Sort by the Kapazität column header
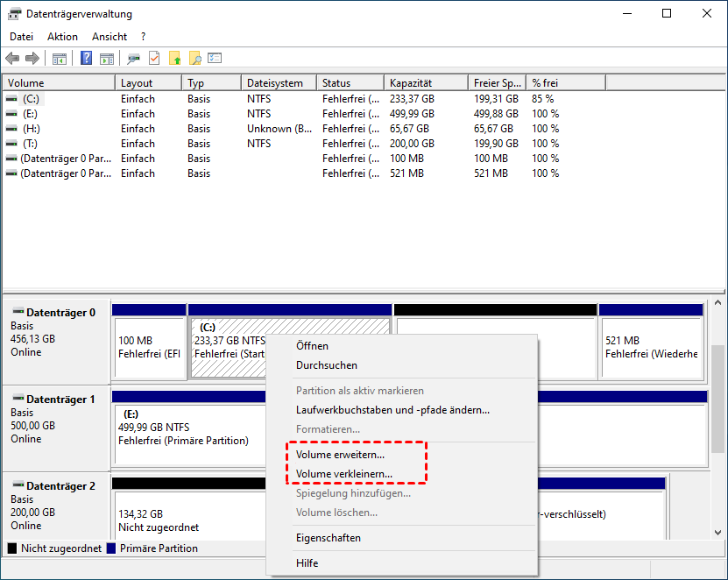This screenshot has height=580, width=728. (x=427, y=83)
